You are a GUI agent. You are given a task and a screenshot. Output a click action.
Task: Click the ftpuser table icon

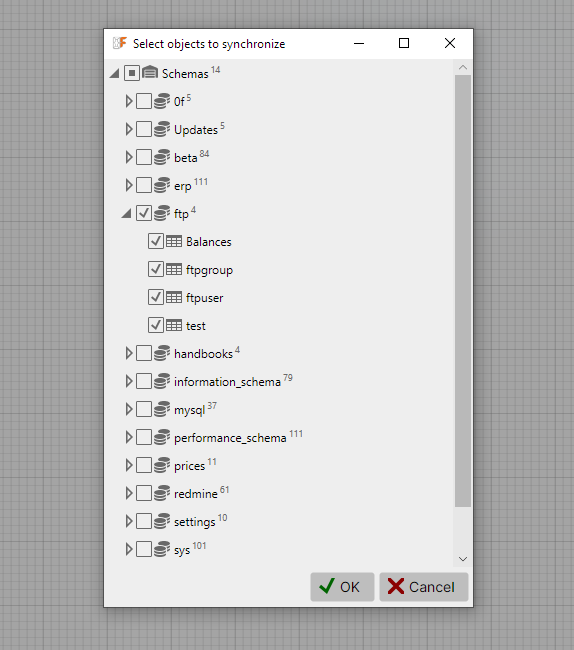point(174,297)
